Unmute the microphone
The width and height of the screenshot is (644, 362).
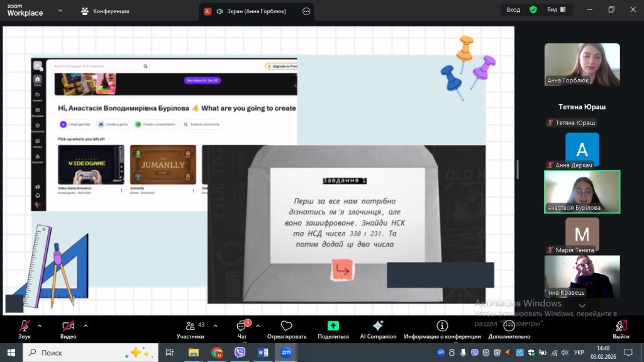click(x=25, y=326)
